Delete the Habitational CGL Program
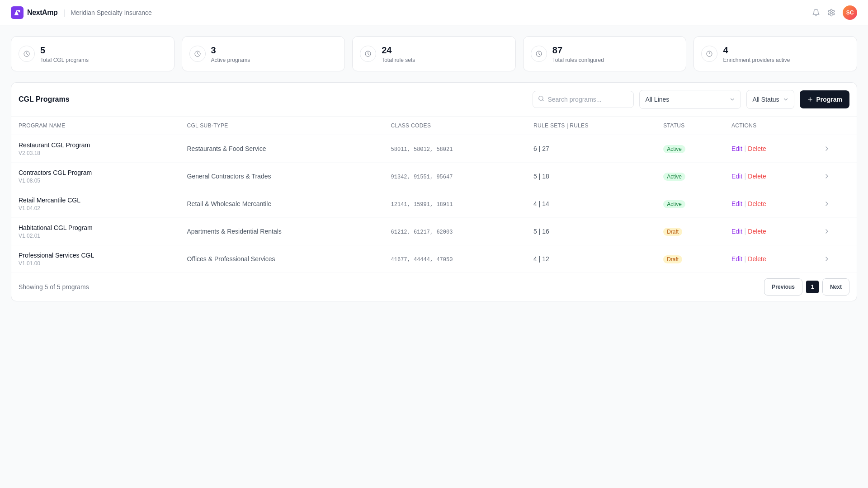 [757, 231]
